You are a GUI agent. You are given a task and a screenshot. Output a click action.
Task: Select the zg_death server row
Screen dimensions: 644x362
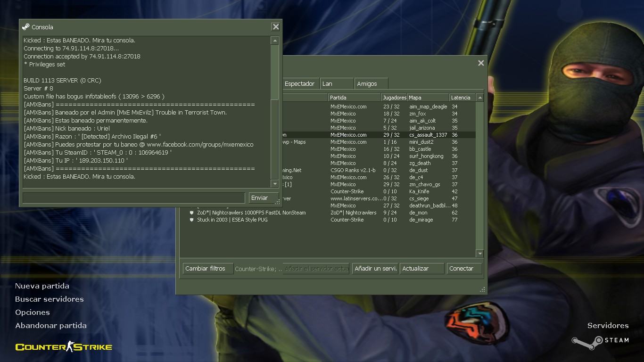click(379, 163)
